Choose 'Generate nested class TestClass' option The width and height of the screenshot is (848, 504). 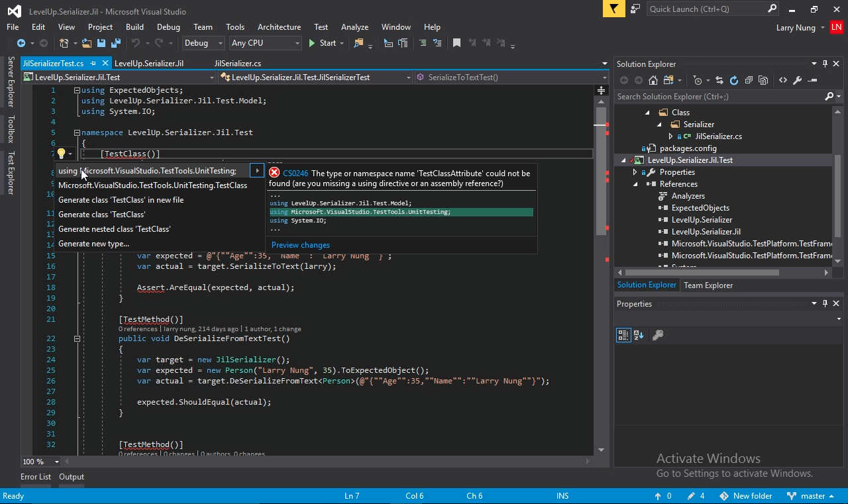[115, 229]
